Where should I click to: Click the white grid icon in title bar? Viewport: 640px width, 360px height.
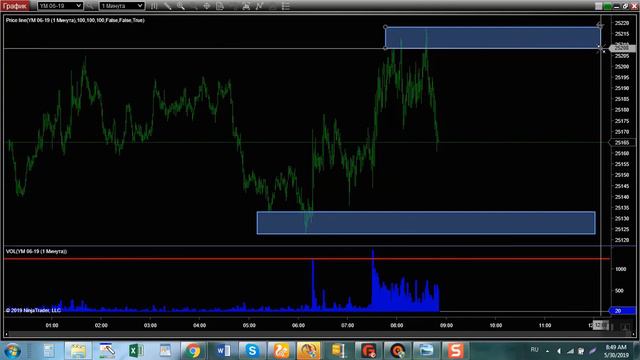pyautogui.click(x=599, y=6)
